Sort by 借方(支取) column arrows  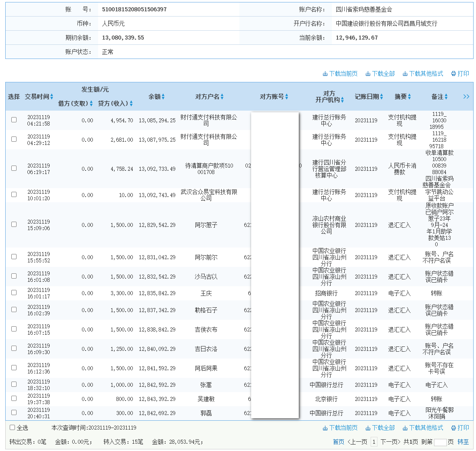[x=91, y=103]
